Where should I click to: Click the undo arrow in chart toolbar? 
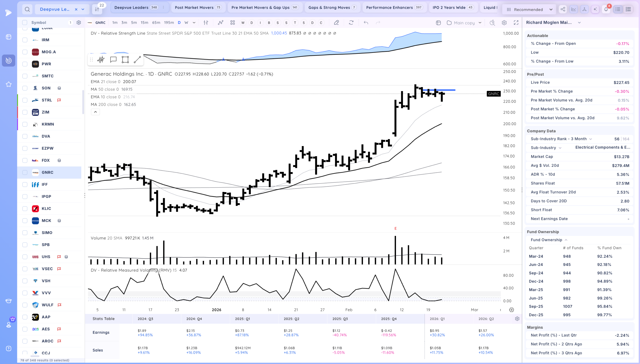[366, 22]
